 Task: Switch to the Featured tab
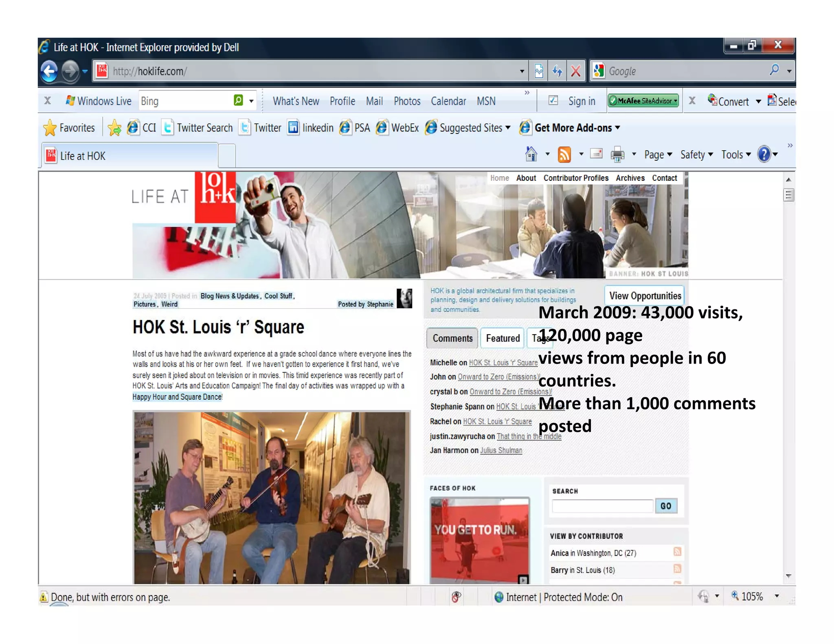click(503, 338)
